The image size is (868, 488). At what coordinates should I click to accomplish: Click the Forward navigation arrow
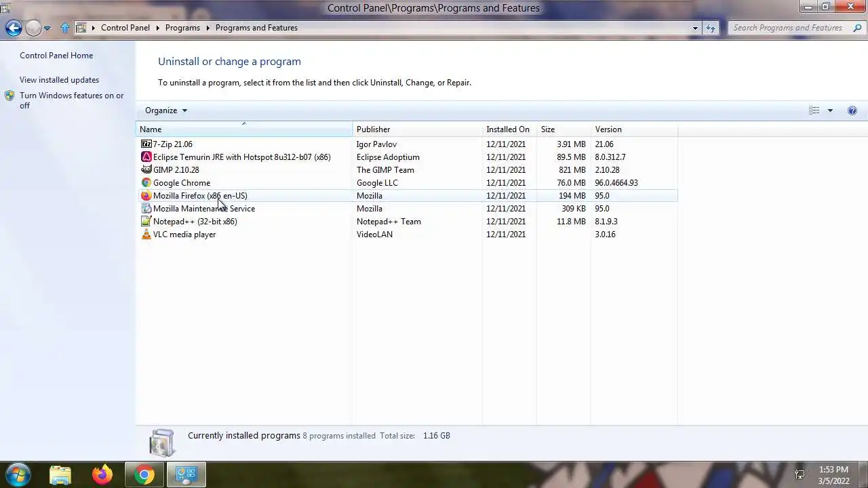(x=33, y=28)
